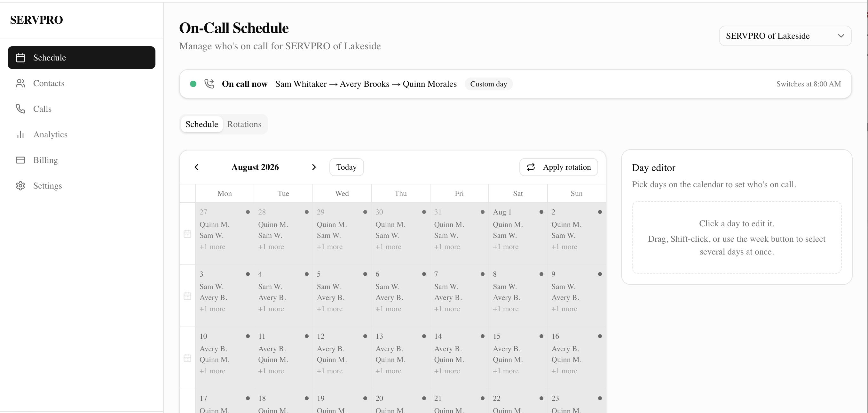Open Analytics in the sidebar menu
868x413 pixels.
(82, 135)
